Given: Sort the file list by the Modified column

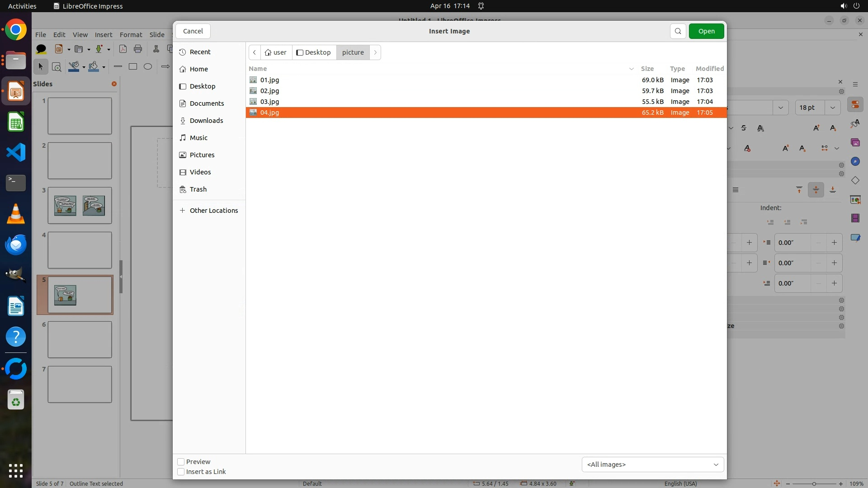Looking at the screenshot, I should (709, 69).
